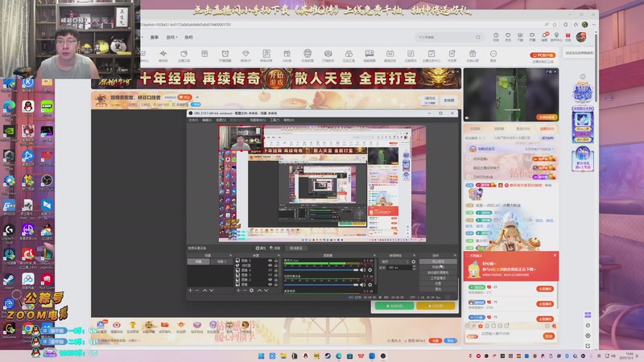644x362 pixels.
Task: Open OBS 编辑(E) menu
Action: [x=207, y=120]
